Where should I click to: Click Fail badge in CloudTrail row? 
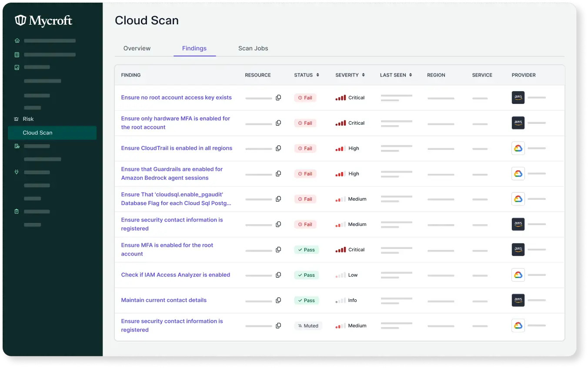[x=305, y=149]
